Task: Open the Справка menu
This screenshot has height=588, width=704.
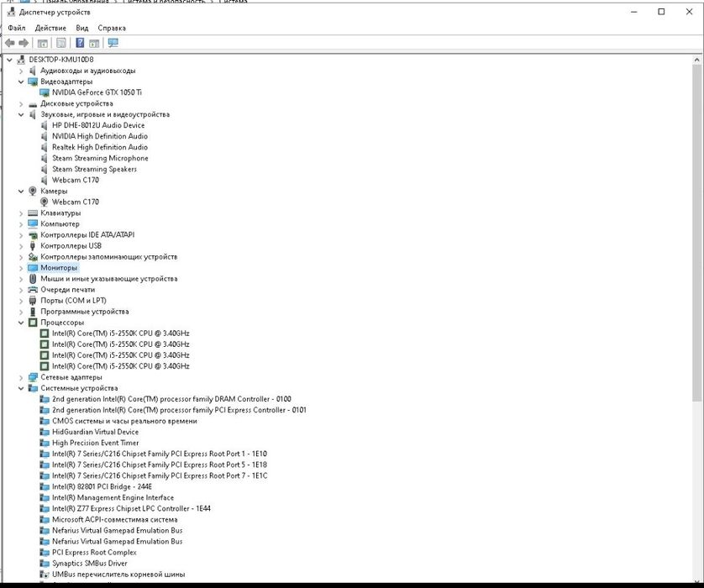Action: (112, 28)
